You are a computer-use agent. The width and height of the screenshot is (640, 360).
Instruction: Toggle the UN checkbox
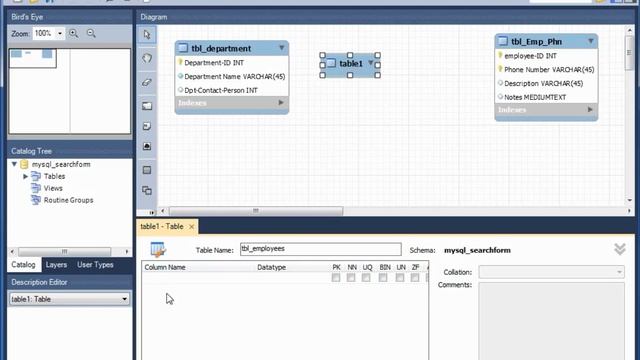400,278
